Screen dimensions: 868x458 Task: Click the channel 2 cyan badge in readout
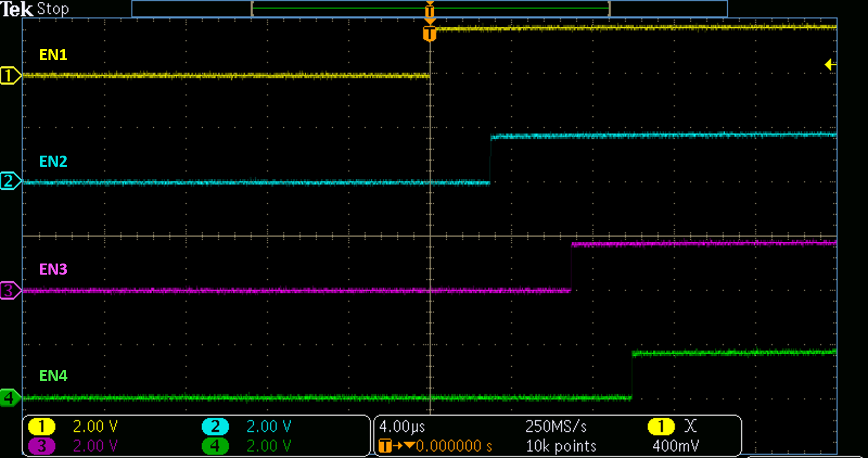tap(215, 426)
